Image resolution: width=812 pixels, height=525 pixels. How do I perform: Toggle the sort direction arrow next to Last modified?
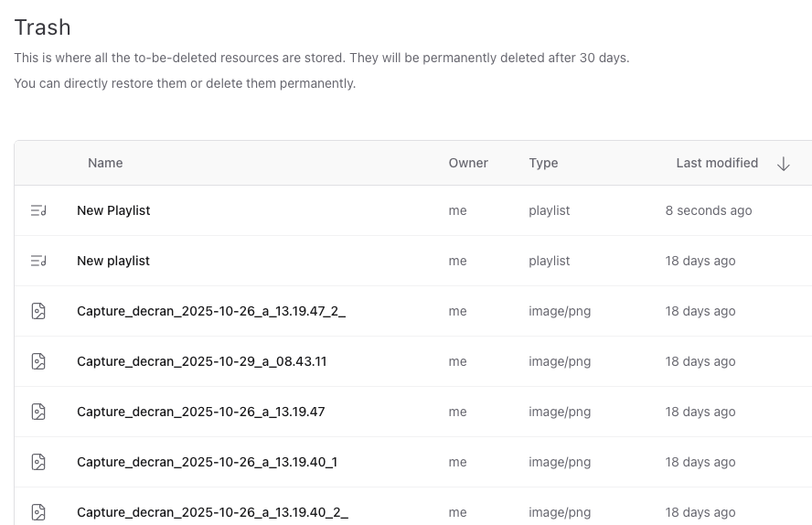pyautogui.click(x=783, y=164)
